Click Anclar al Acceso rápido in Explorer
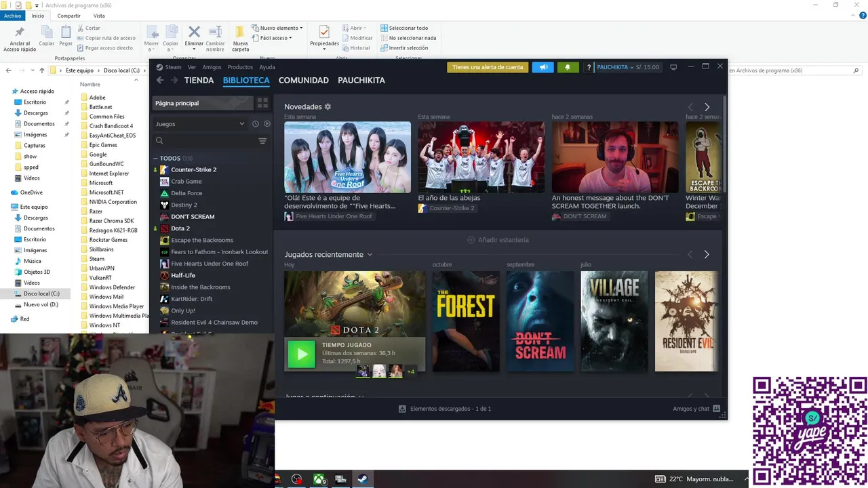This screenshot has width=868, height=488. click(20, 40)
